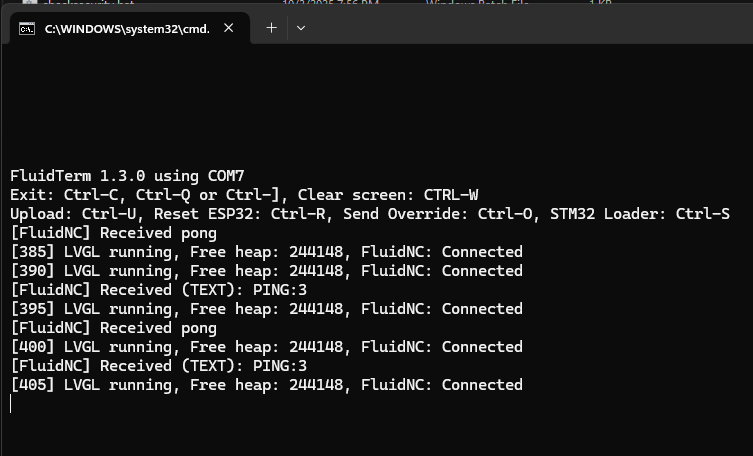
Task: Click the text cursor below the last line
Action: (x=11, y=404)
